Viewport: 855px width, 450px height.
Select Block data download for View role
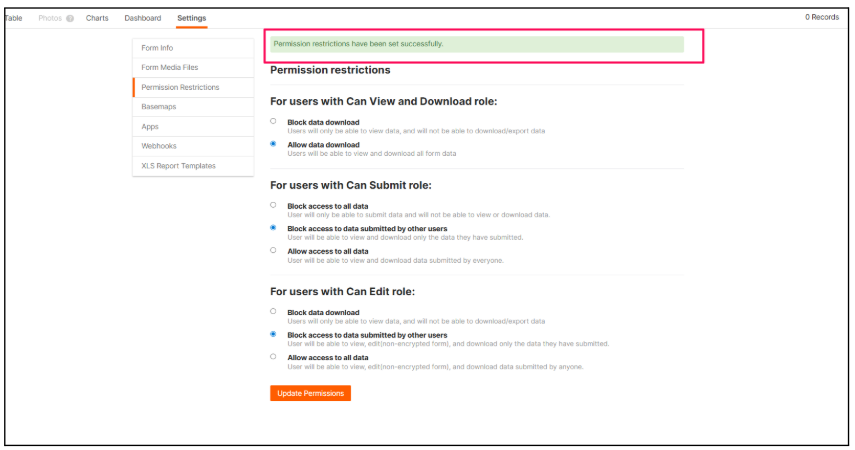pyautogui.click(x=274, y=121)
